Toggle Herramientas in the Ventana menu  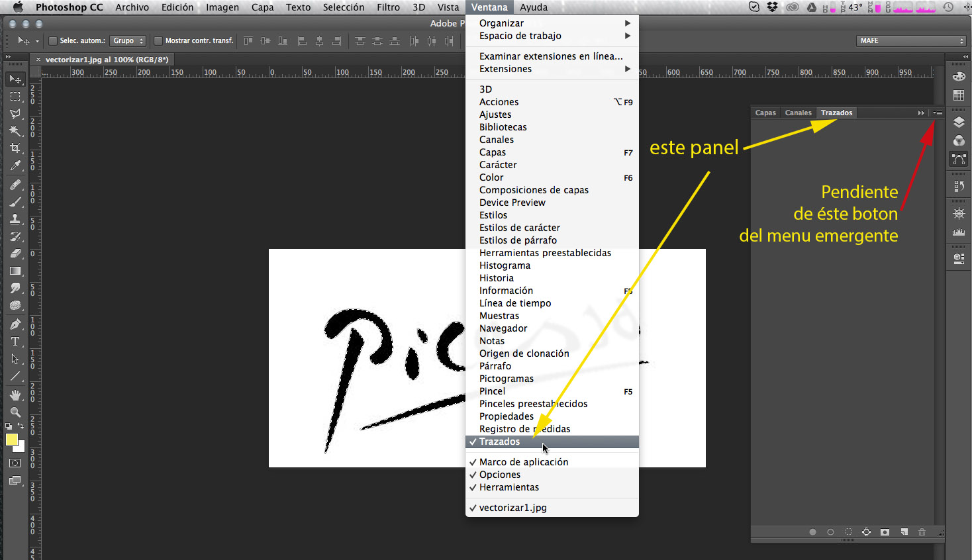[552, 487]
